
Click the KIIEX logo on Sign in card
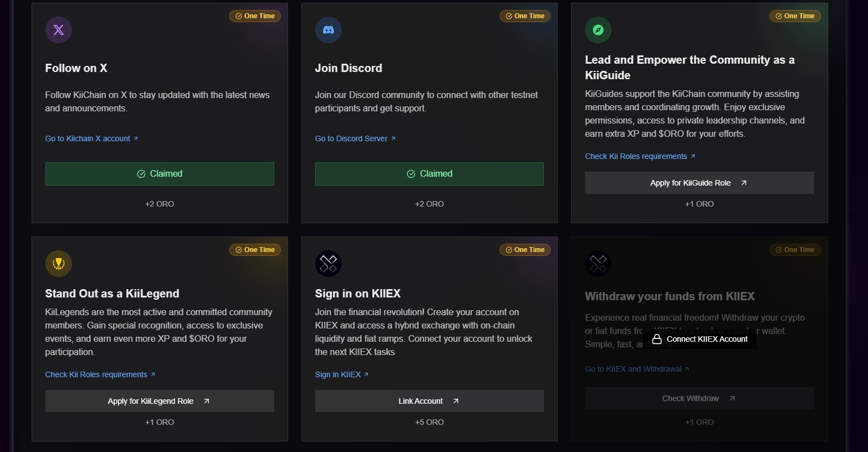(x=328, y=264)
